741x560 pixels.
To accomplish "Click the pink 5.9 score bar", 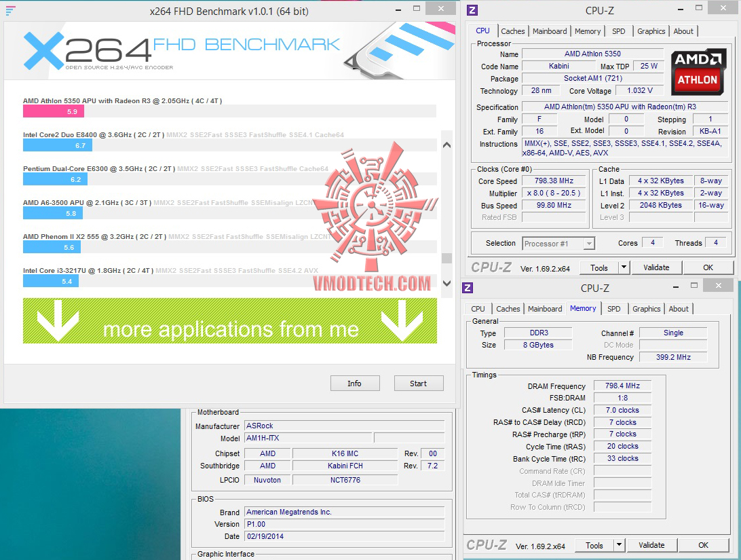I will pyautogui.click(x=54, y=111).
